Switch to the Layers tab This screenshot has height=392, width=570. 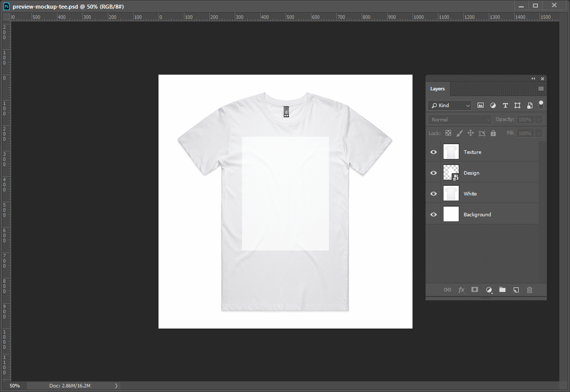pos(437,88)
